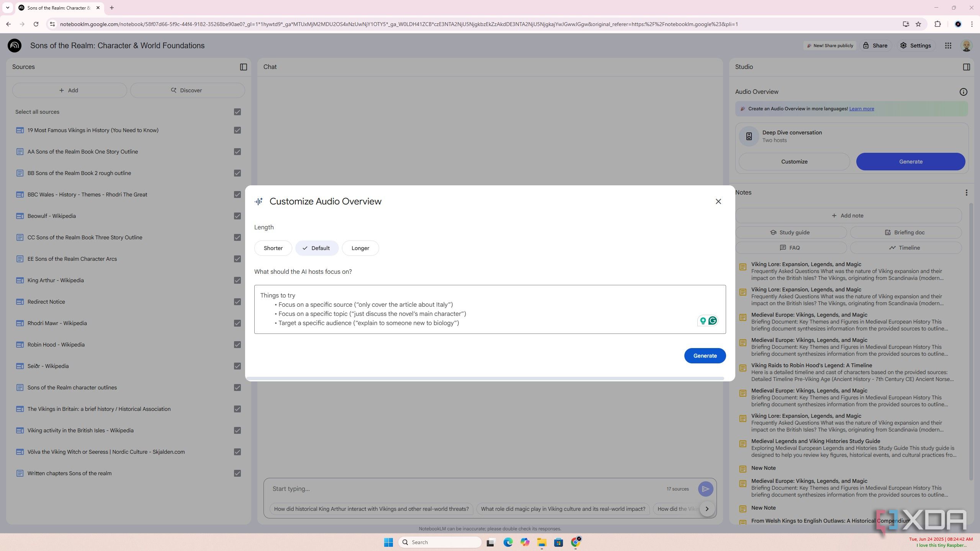Bookmark this page with star icon
Image resolution: width=980 pixels, height=551 pixels.
918,24
